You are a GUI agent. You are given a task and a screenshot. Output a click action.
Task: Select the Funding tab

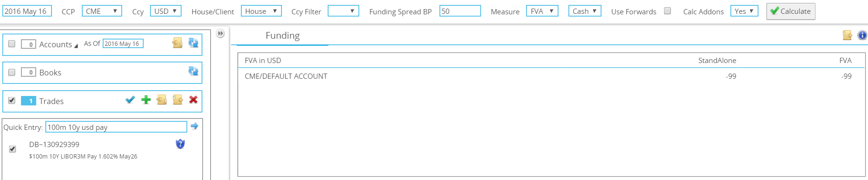(x=282, y=35)
